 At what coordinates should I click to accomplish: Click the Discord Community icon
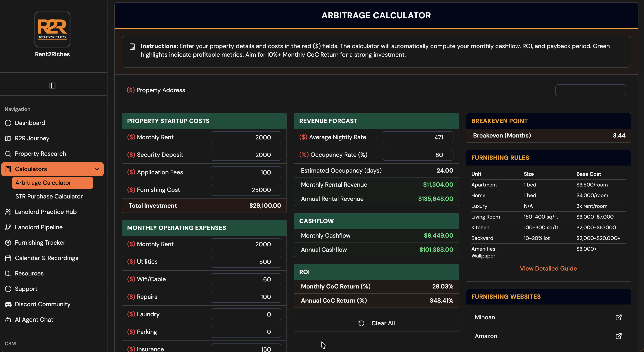[x=8, y=304]
